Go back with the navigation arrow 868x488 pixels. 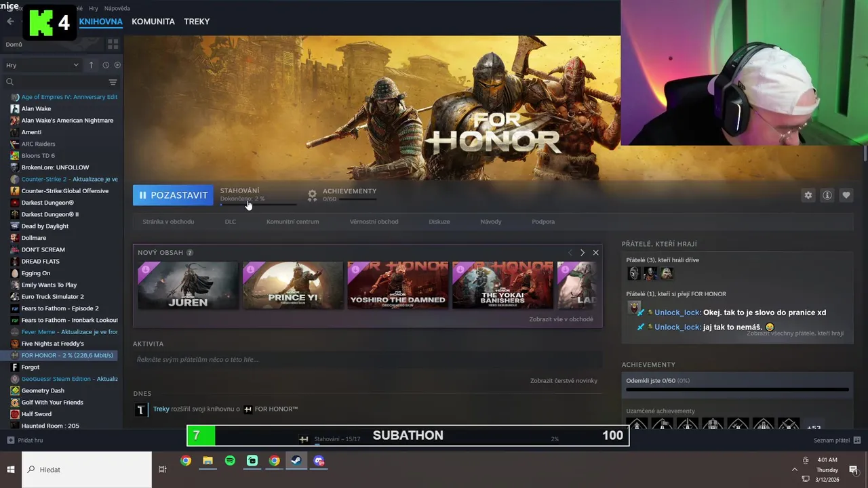pyautogui.click(x=10, y=22)
